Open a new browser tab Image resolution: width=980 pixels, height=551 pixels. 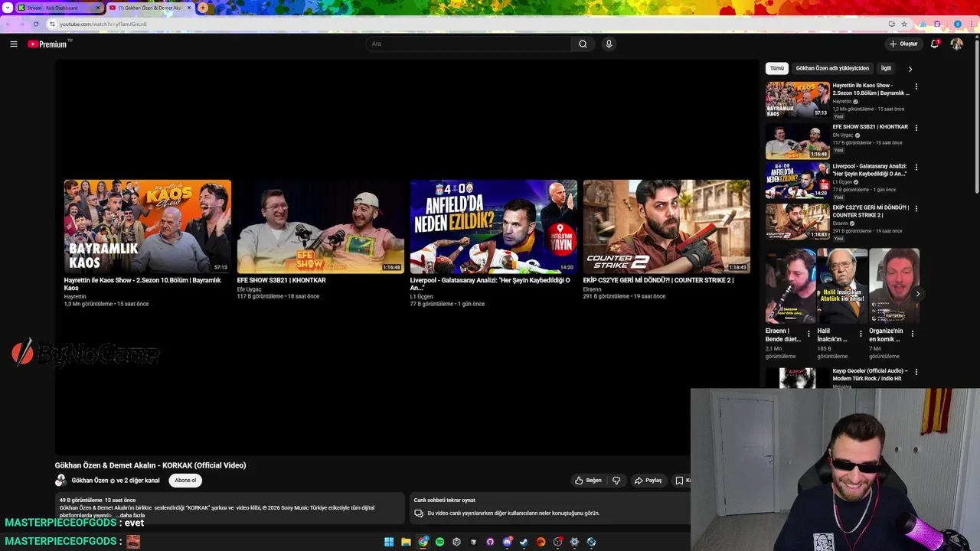point(203,8)
